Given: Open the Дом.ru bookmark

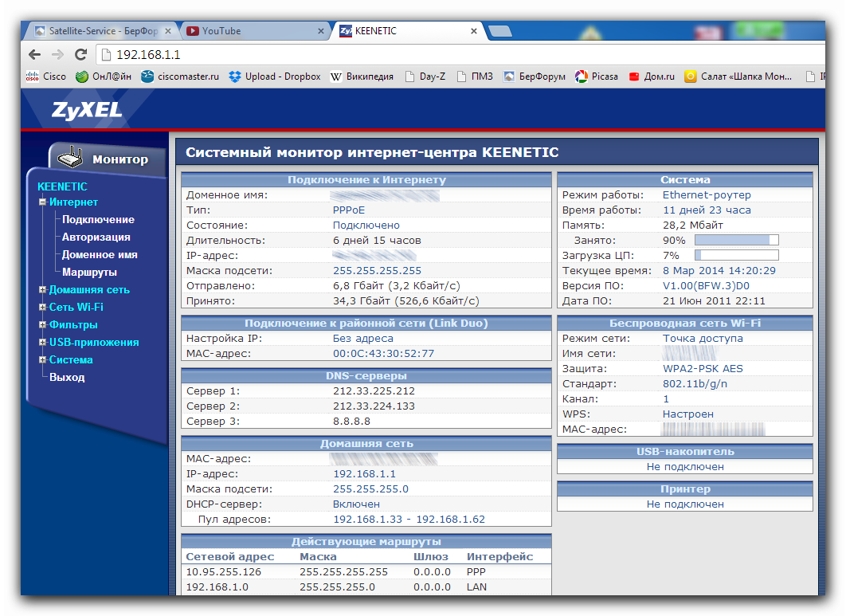Looking at the screenshot, I should (x=652, y=77).
